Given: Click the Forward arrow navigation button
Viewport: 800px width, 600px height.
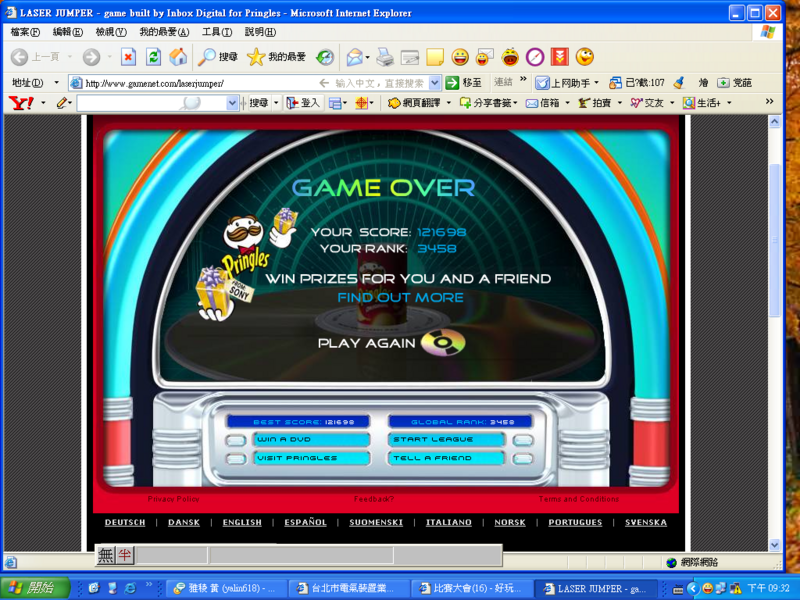Looking at the screenshot, I should 91,57.
